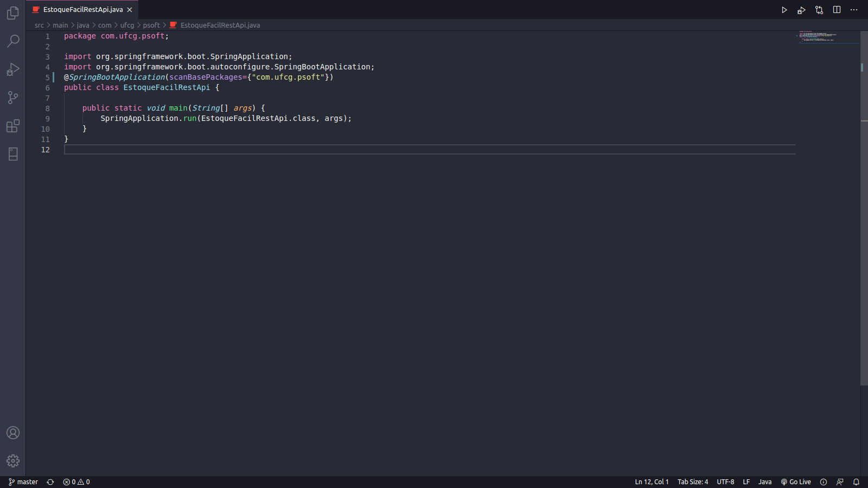Click the import of SpringApplication on line 3
This screenshot has height=488, width=868.
click(178, 57)
